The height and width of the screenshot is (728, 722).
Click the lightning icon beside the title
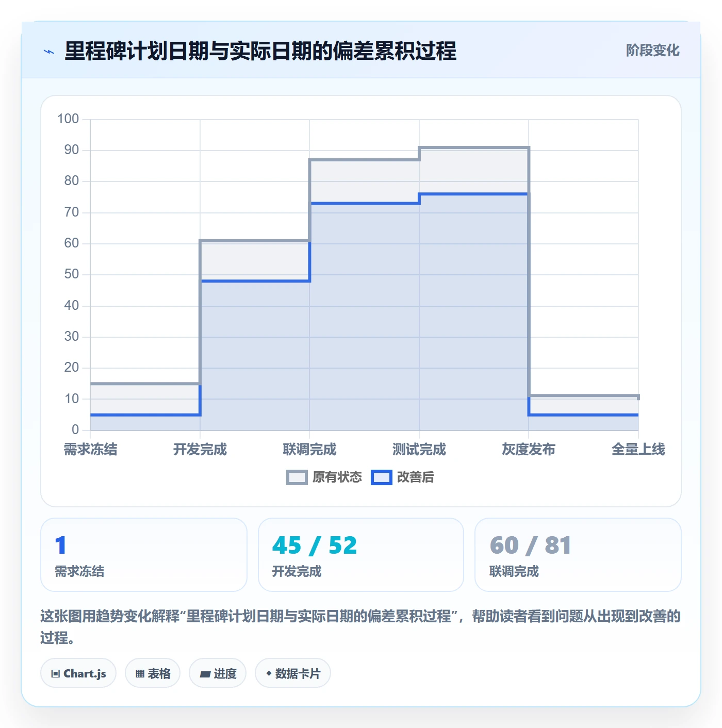[49, 52]
